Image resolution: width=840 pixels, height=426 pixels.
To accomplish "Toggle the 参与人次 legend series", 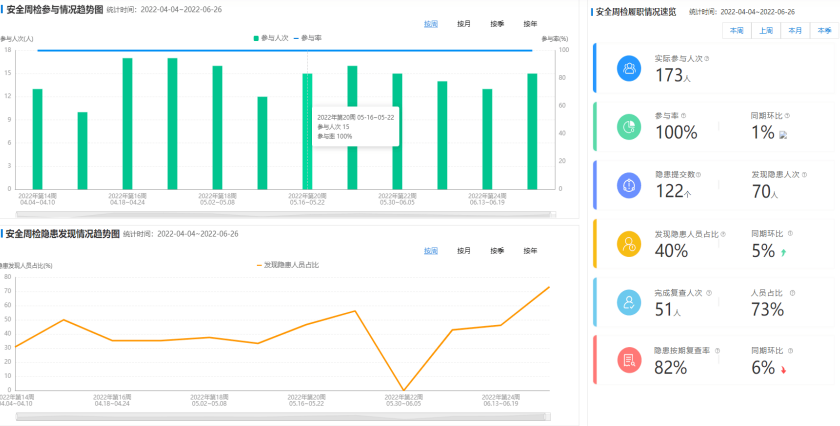I will [x=271, y=38].
